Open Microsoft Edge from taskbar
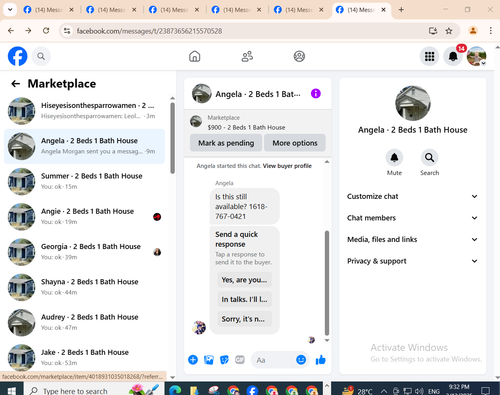This screenshot has width=500, height=395. (175, 390)
